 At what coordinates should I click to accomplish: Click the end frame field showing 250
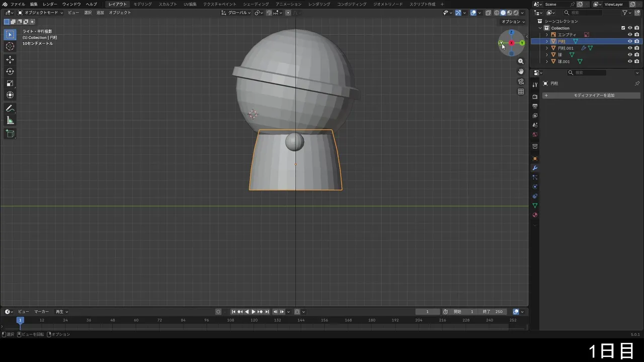click(493, 312)
